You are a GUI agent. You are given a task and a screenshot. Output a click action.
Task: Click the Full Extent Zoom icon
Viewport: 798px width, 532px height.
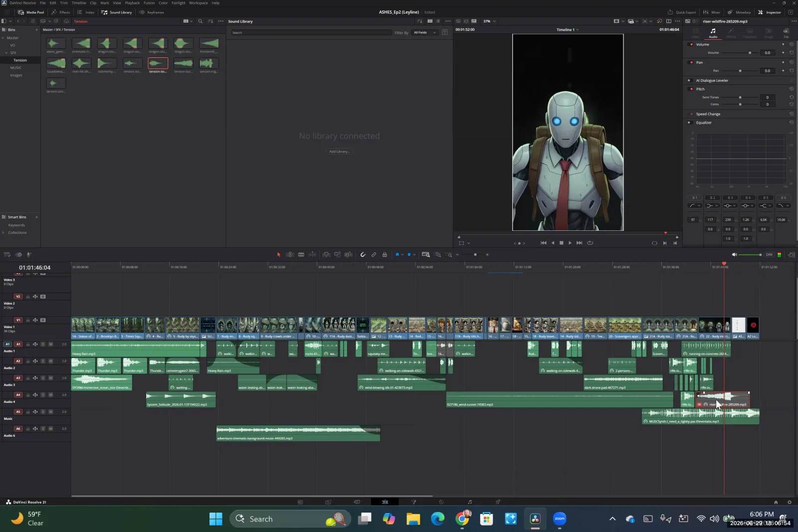tap(425, 255)
